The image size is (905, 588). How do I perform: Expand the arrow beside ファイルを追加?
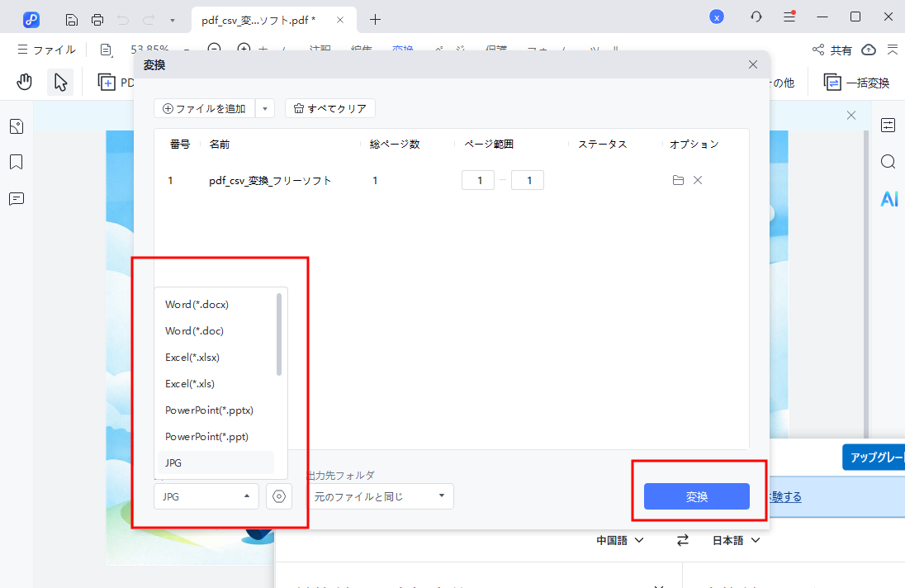coord(264,108)
